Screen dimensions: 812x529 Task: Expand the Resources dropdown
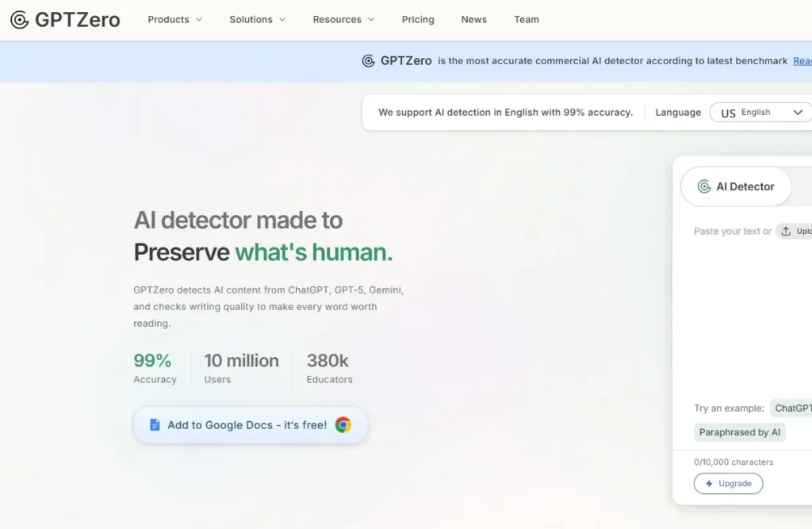tap(343, 19)
